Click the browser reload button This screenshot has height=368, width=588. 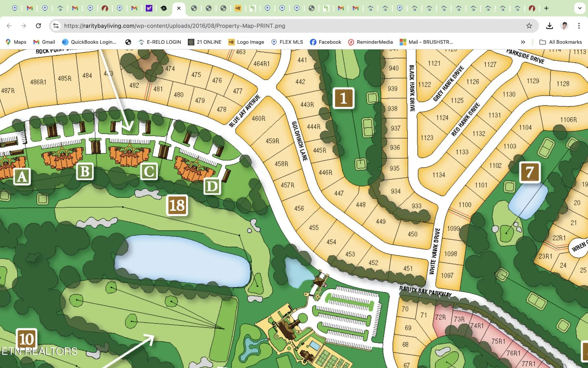click(x=38, y=26)
